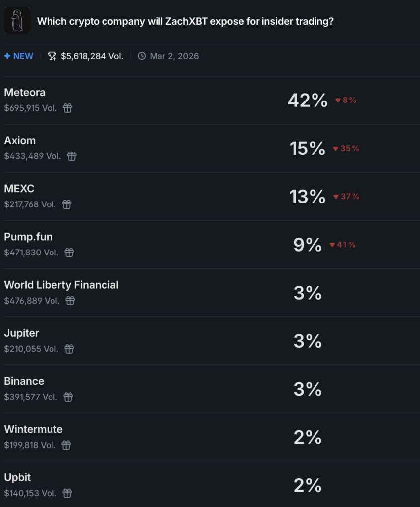Click the clock icon before the date
The height and width of the screenshot is (507, 420).
coord(141,56)
